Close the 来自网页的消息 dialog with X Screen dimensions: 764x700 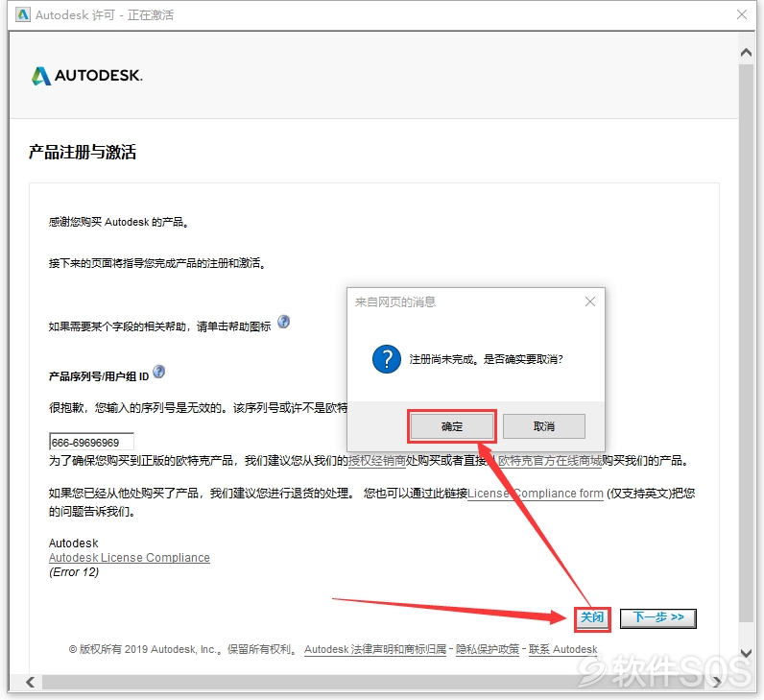pyautogui.click(x=590, y=302)
